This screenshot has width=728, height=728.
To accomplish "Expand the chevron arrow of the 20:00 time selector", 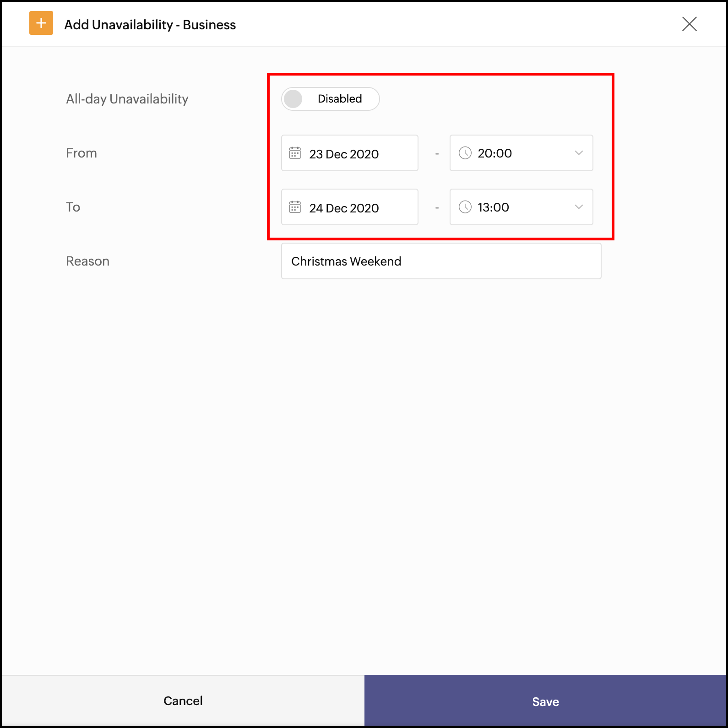I will tap(579, 153).
